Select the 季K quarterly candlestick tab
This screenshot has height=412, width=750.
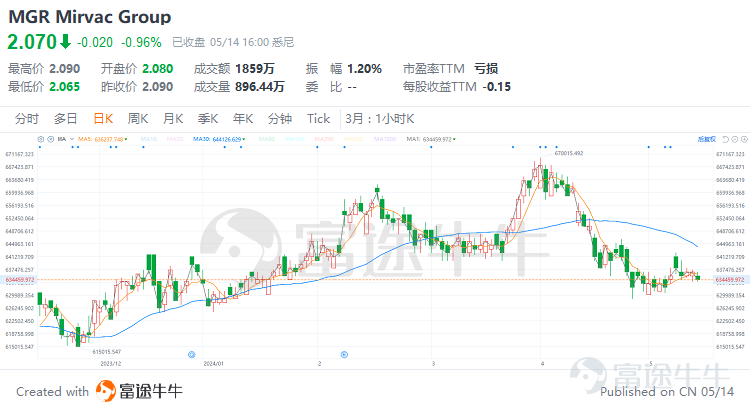[208, 119]
